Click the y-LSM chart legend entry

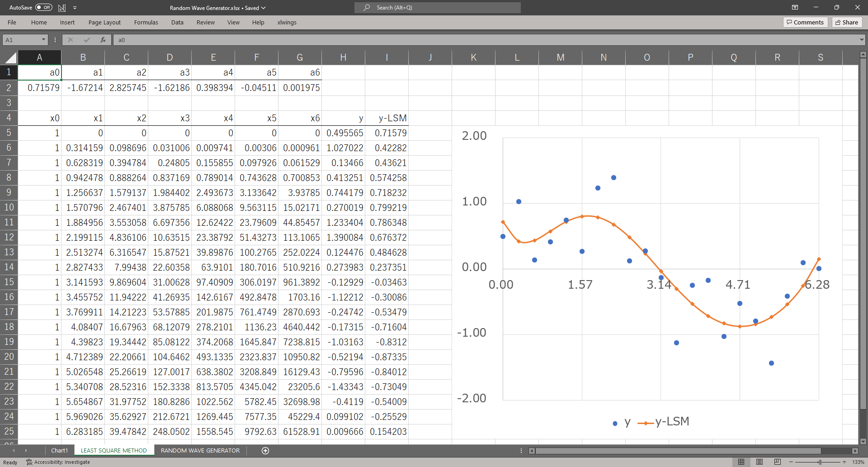click(663, 422)
